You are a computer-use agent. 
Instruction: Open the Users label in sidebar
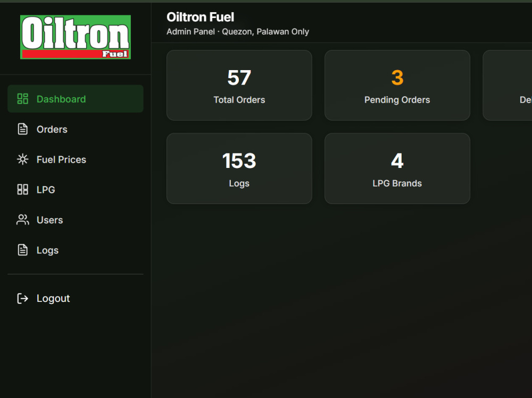(x=50, y=220)
